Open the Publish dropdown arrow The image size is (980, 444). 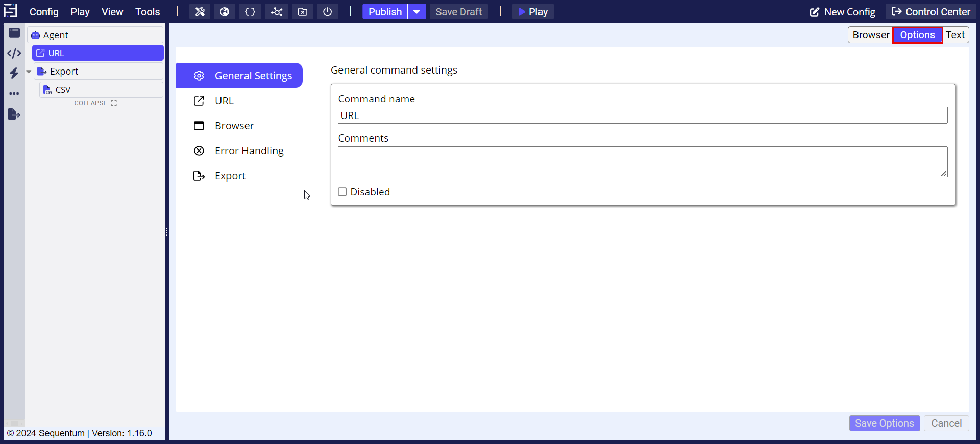[416, 12]
